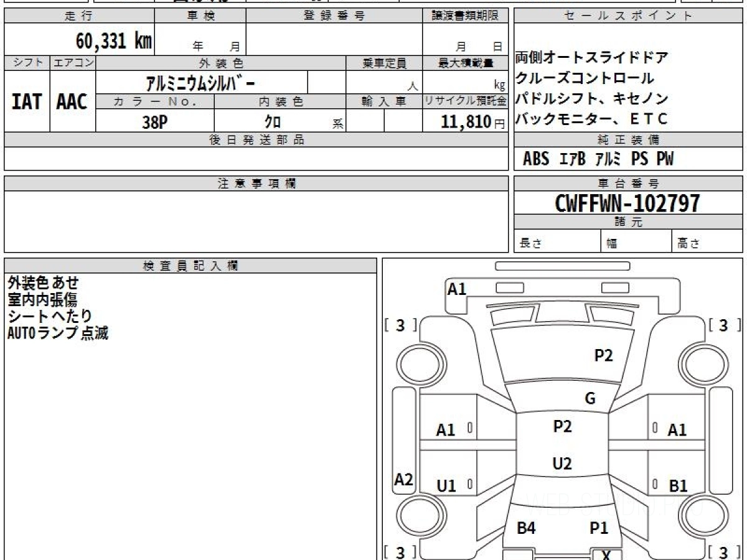This screenshot has width=747, height=560.
Task: Click the inspector note 外装色あせ
Action: [x=44, y=283]
